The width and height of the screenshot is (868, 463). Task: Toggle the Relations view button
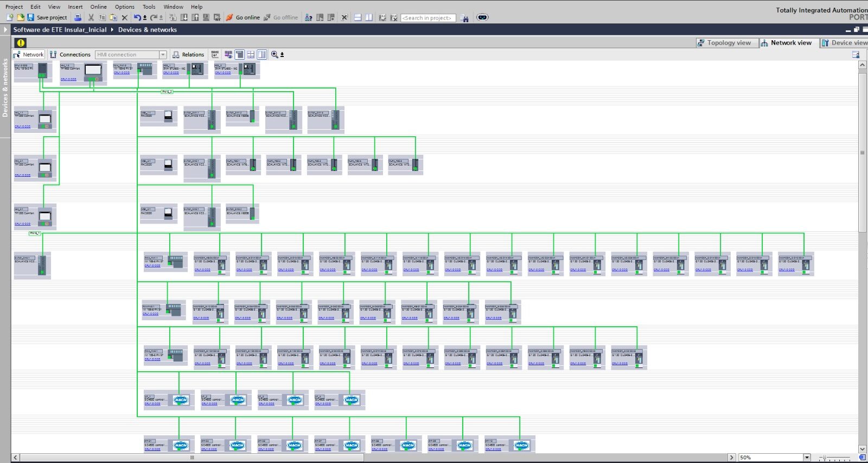coord(188,54)
